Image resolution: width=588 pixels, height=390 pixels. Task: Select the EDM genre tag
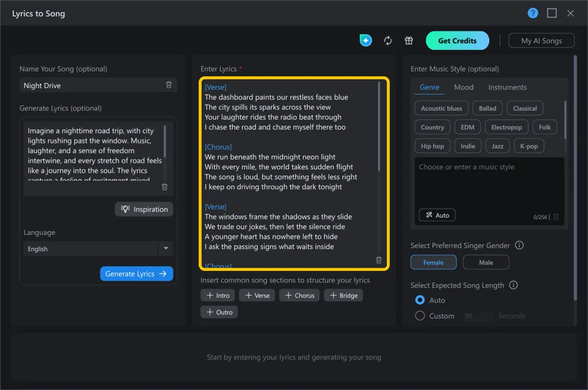pyautogui.click(x=467, y=127)
